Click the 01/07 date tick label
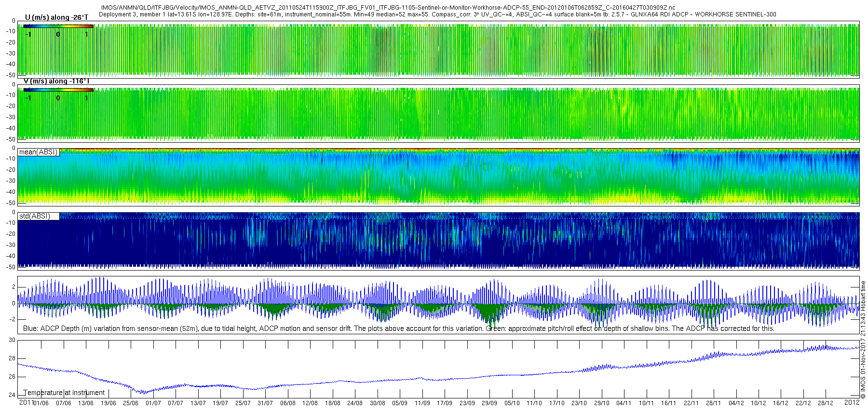 (153, 403)
